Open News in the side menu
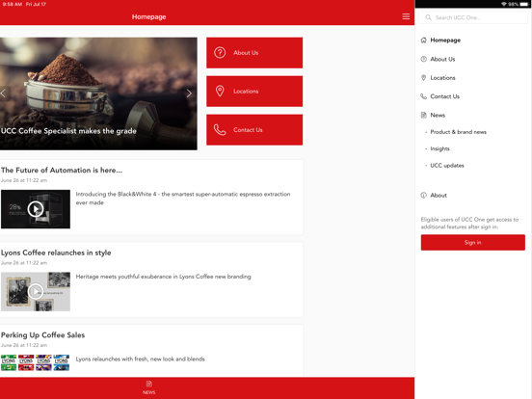The width and height of the screenshot is (532, 399). click(438, 115)
